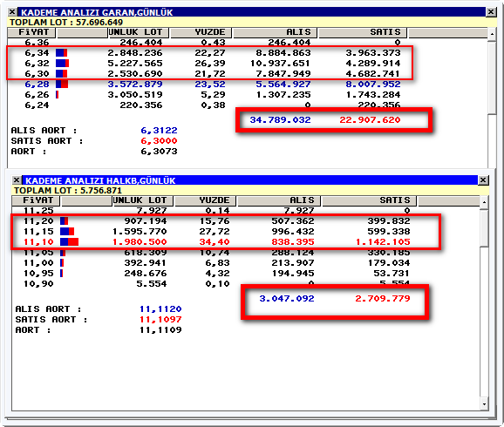504x427 pixels.
Task: Close GARAN analysis via left X icon
Action: pyautogui.click(x=12, y=12)
